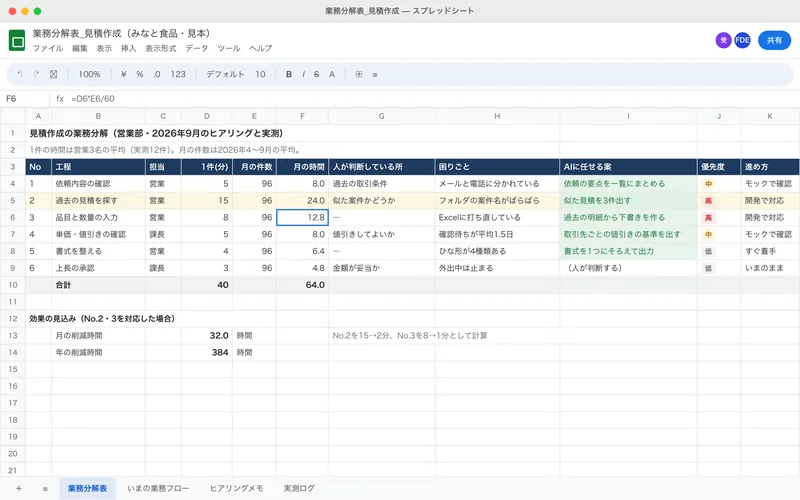The height and width of the screenshot is (500, 800).
Task: Click the FDE collaborator avatar
Action: tap(742, 40)
